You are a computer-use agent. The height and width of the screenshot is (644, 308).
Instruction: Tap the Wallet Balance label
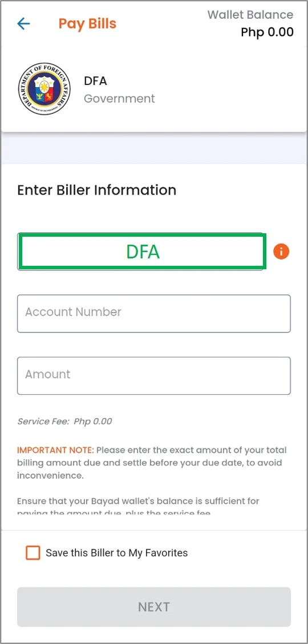[250, 15]
